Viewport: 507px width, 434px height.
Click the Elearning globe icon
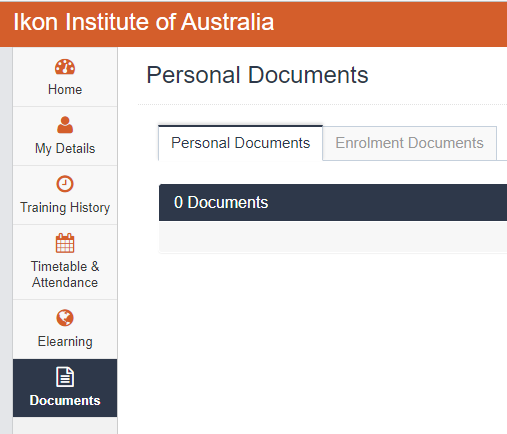[x=65, y=318]
